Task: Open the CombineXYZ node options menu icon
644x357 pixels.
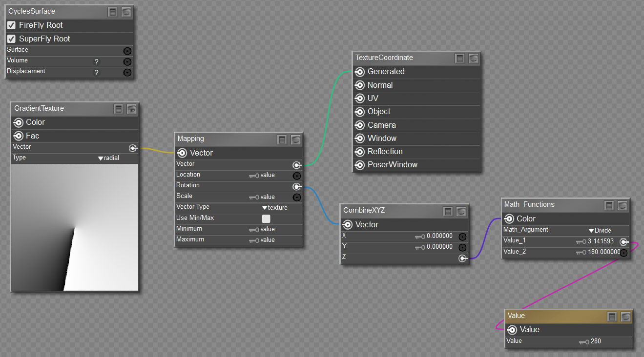Action: pyautogui.click(x=448, y=211)
